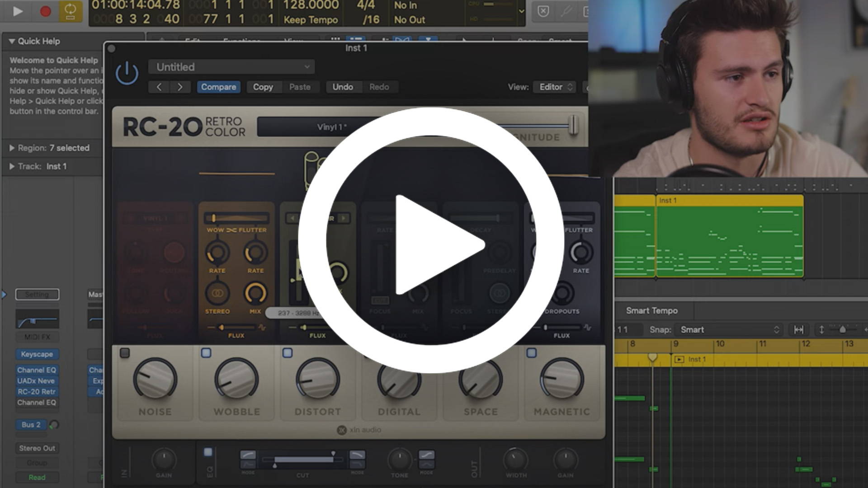Click the large Noise knob
Image resolution: width=868 pixels, height=488 pixels.
coord(155,380)
